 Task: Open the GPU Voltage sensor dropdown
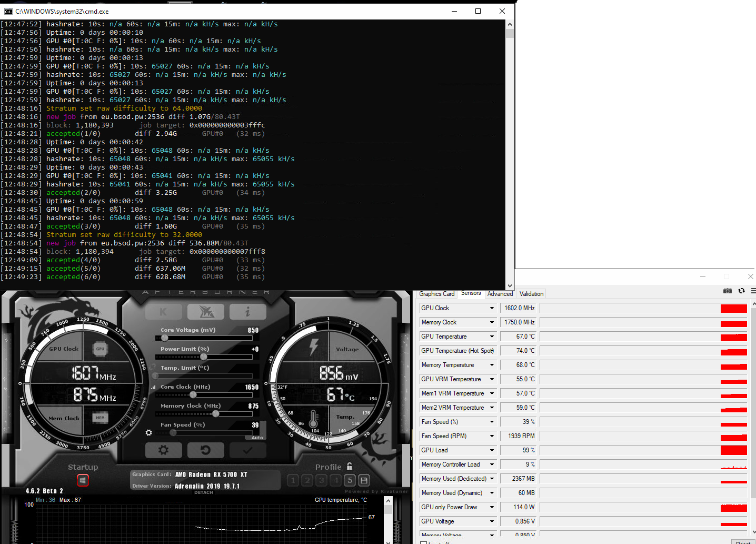click(492, 521)
